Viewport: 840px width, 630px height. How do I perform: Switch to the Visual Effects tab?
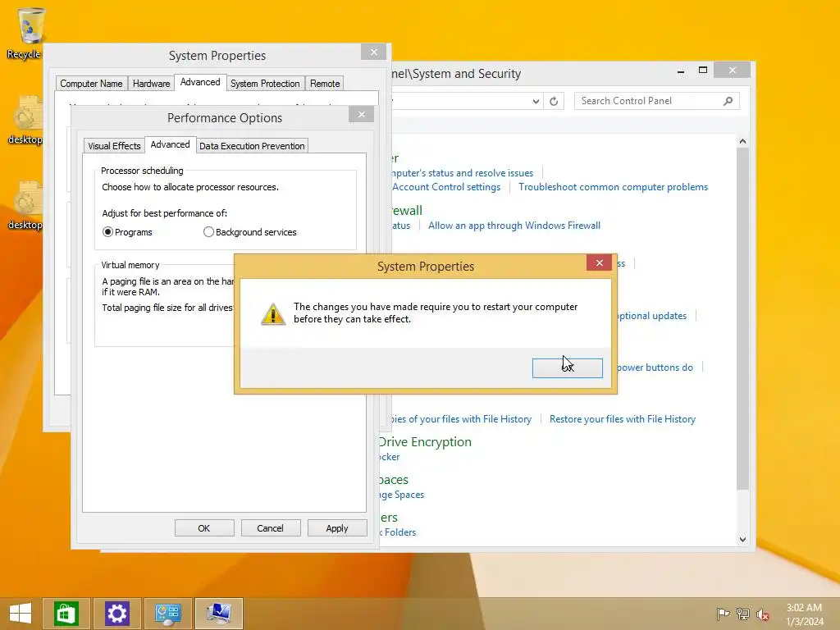(114, 146)
